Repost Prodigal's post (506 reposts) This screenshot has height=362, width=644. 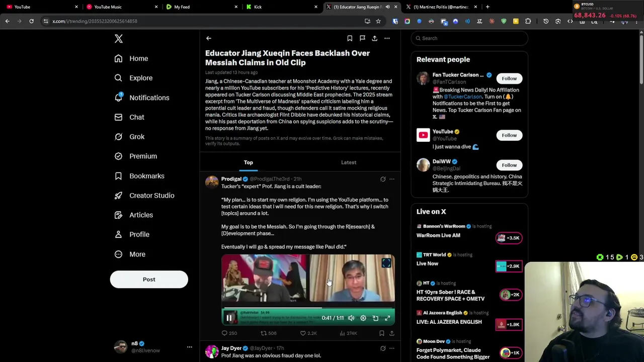coord(268,333)
